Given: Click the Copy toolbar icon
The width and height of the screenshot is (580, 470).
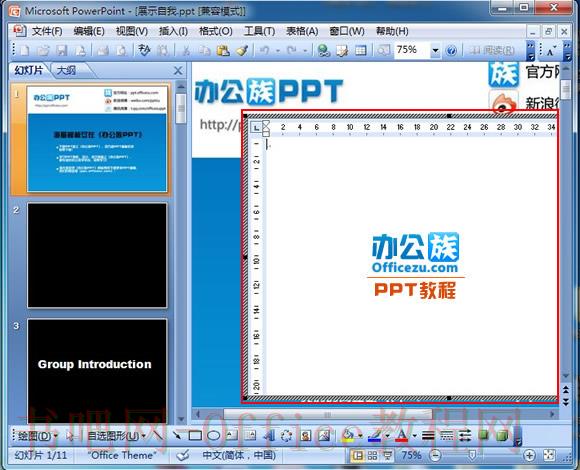Looking at the screenshot, I should (x=204, y=50).
